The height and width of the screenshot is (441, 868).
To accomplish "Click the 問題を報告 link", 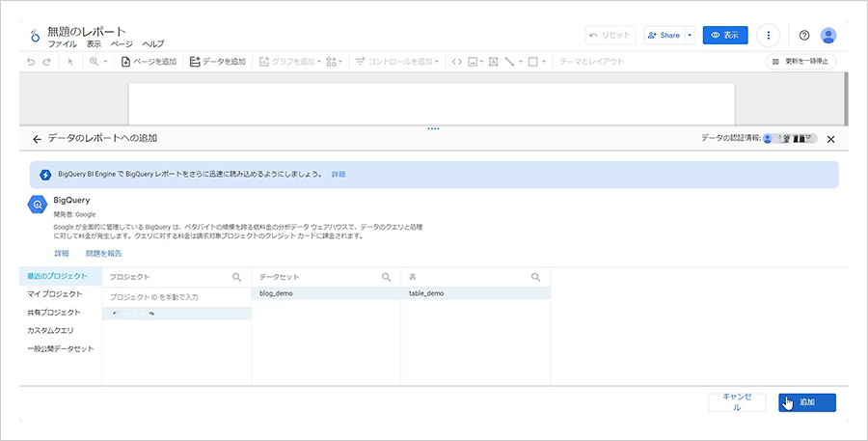I will click(103, 253).
